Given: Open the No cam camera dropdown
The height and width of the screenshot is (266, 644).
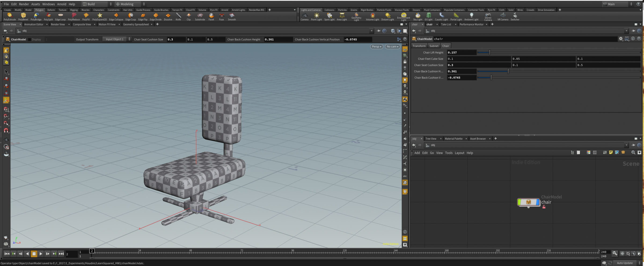Looking at the screenshot, I should [392, 46].
